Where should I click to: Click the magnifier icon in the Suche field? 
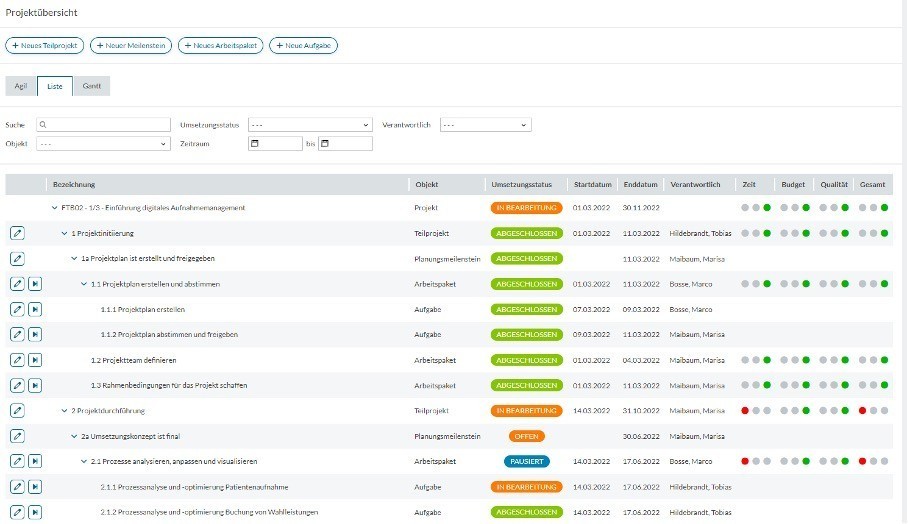[43, 124]
